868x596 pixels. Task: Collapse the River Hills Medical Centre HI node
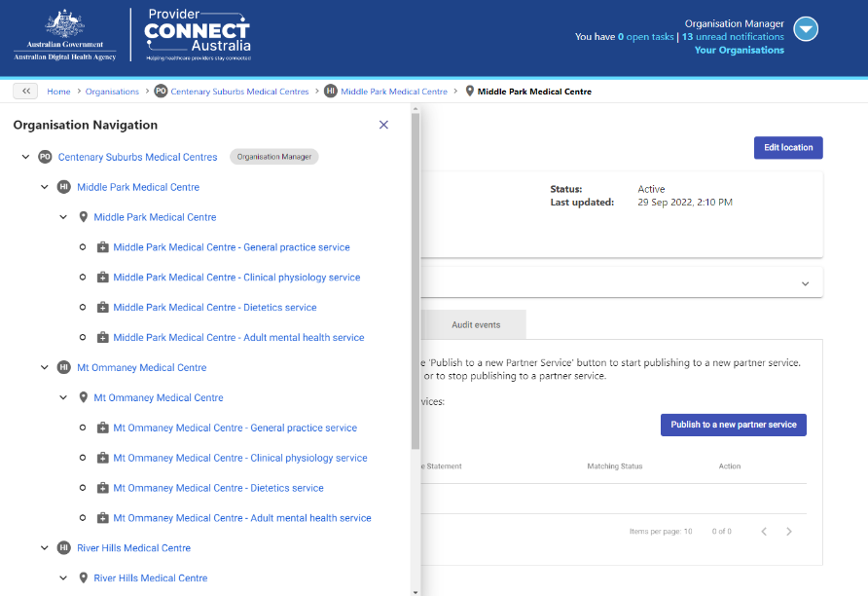click(45, 548)
